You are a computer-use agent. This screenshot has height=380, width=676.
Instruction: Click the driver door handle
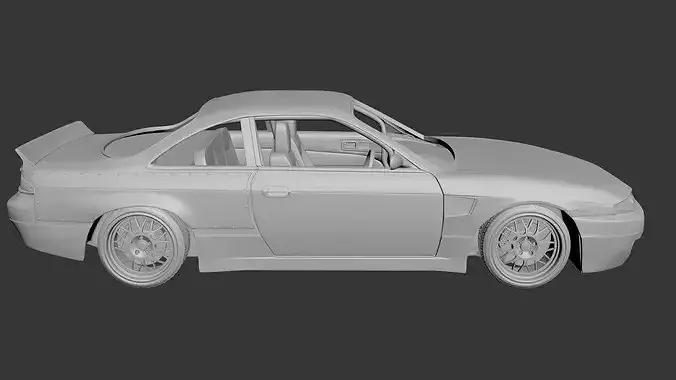[x=275, y=192]
